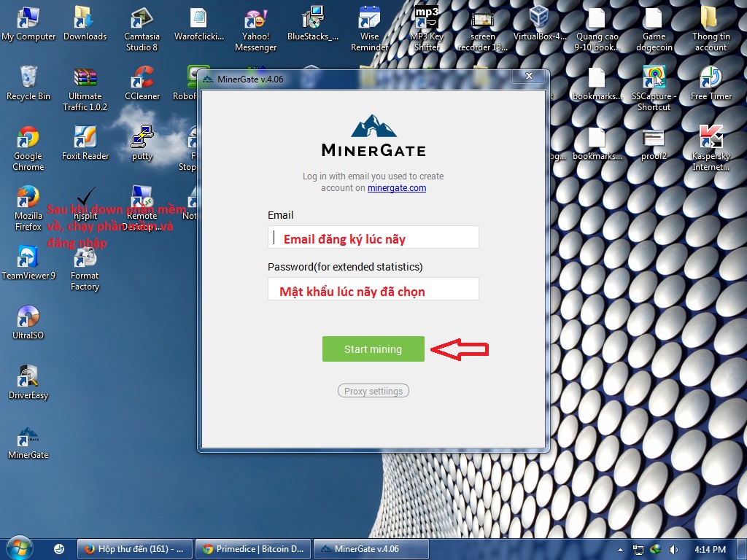Launch UltraISO desktop shortcut
The height and width of the screenshot is (560, 747).
point(28,322)
